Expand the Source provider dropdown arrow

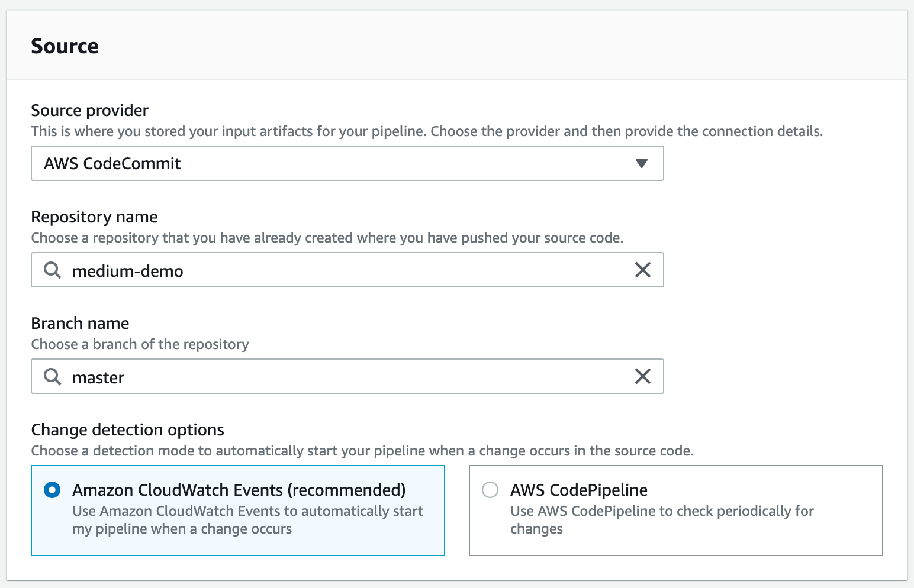pos(641,163)
